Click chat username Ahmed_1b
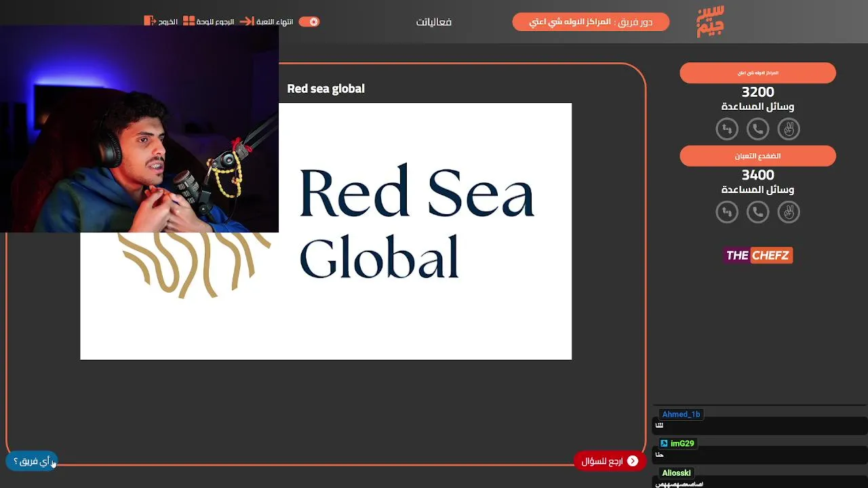Screen dimensions: 868x488 click(681, 414)
